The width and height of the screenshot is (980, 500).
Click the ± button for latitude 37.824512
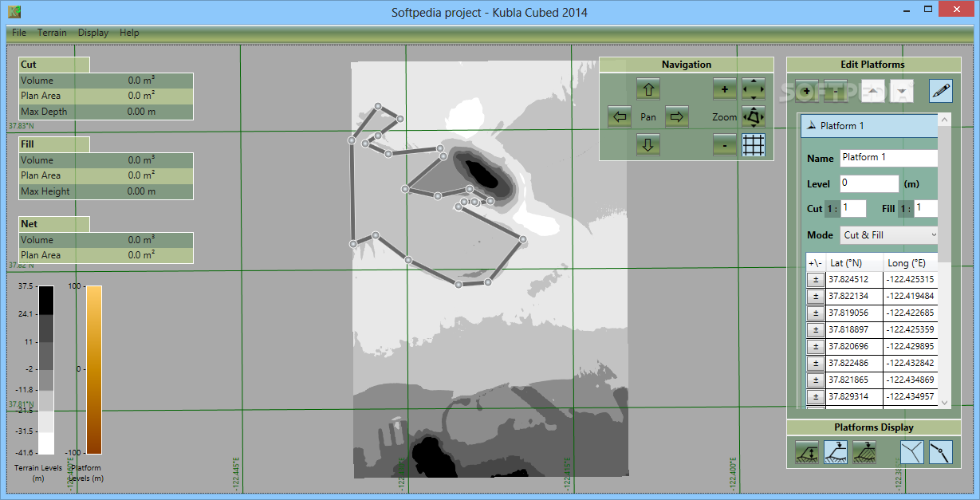pyautogui.click(x=816, y=279)
